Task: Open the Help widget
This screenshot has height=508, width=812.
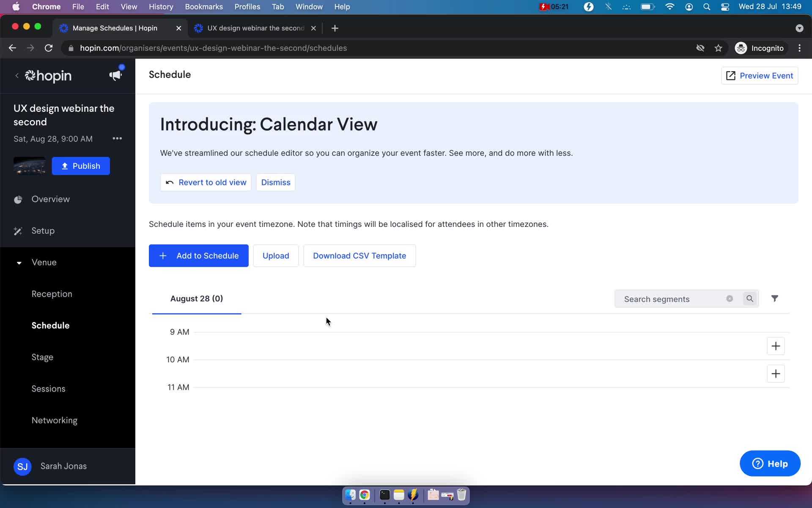Action: coord(770,464)
